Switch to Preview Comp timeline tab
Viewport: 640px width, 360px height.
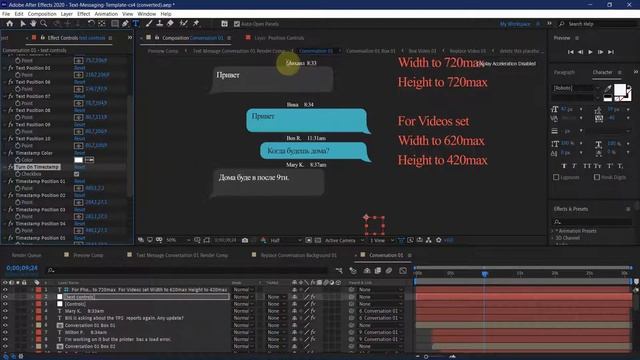pyautogui.click(x=88, y=255)
